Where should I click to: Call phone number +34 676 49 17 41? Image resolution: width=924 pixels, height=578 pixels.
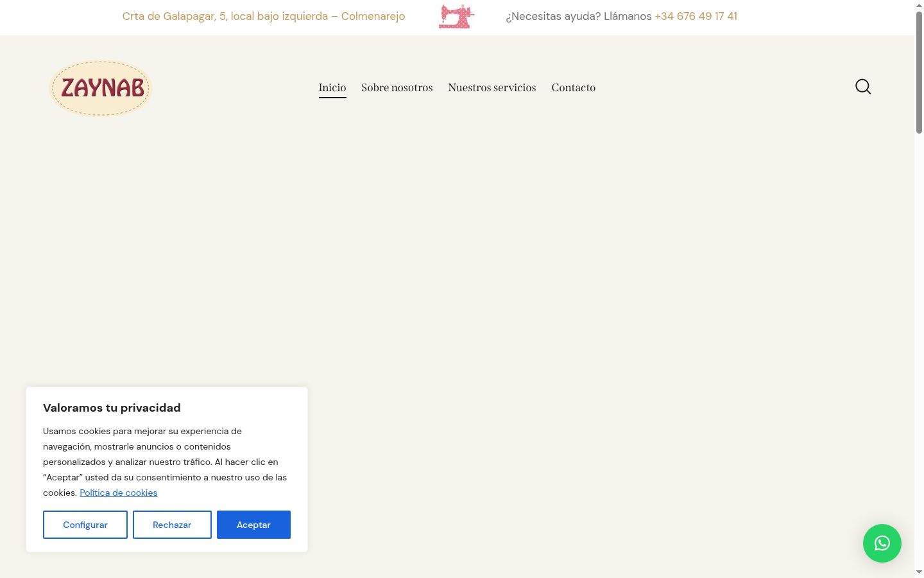[x=696, y=16]
